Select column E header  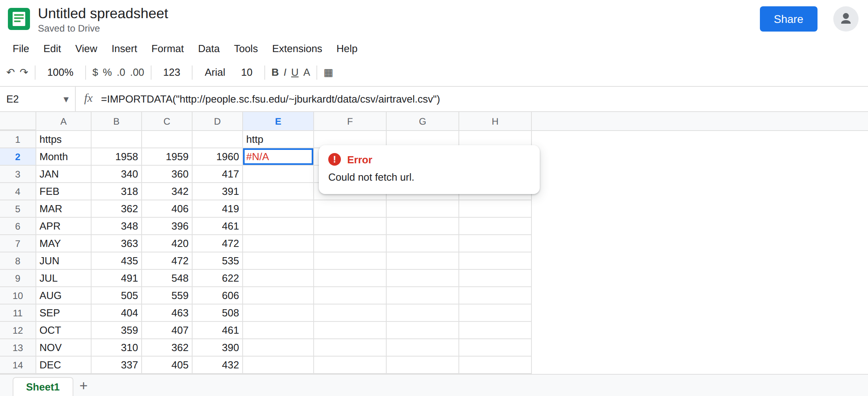pyautogui.click(x=278, y=121)
